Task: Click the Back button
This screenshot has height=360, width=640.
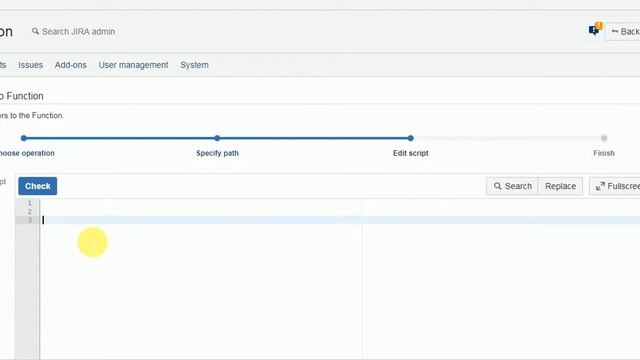Action: coord(623,31)
